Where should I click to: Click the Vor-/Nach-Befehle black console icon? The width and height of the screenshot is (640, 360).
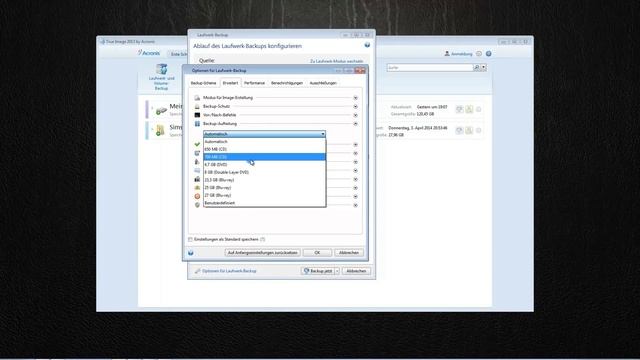coord(197,115)
